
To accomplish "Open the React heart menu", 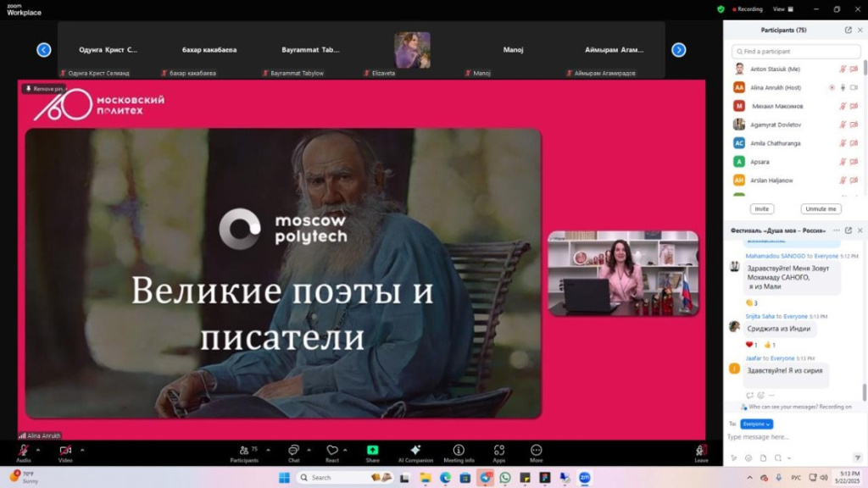I will click(332, 453).
